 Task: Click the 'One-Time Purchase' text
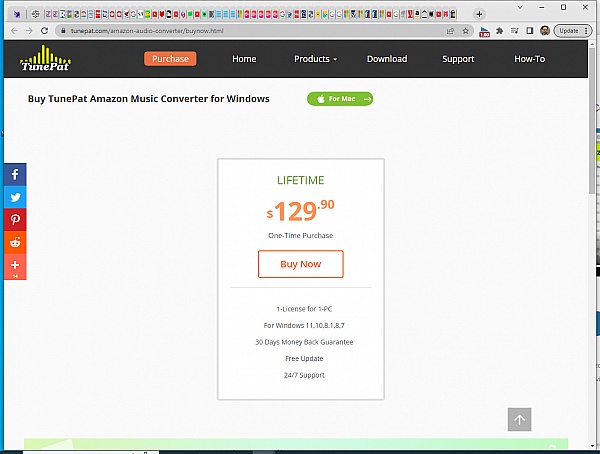click(301, 235)
